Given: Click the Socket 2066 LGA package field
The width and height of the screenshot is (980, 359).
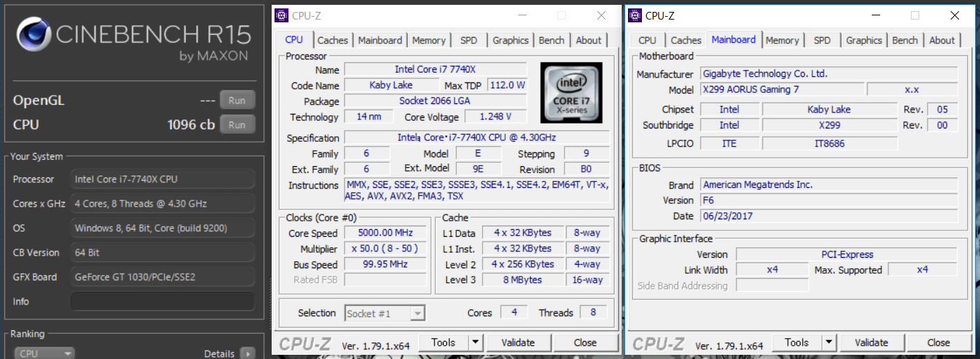Looking at the screenshot, I should [435, 101].
